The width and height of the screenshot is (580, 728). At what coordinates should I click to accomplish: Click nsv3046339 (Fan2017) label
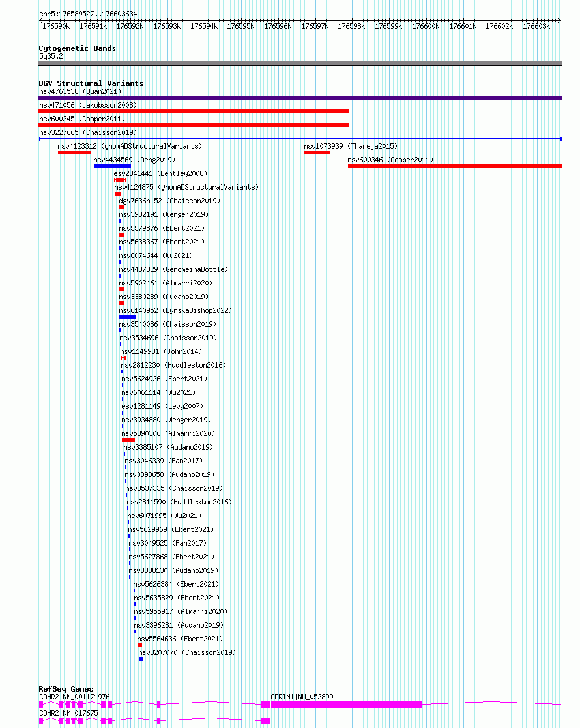click(164, 461)
